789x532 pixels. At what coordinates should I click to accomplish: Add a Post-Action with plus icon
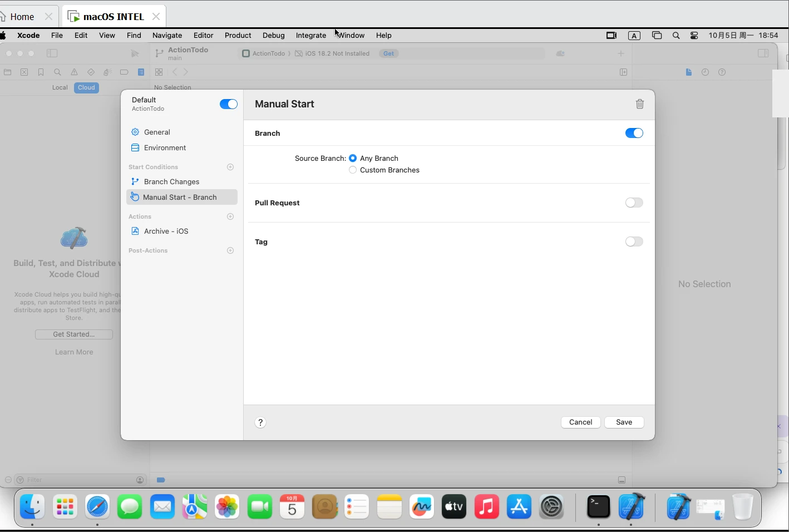pyautogui.click(x=230, y=250)
